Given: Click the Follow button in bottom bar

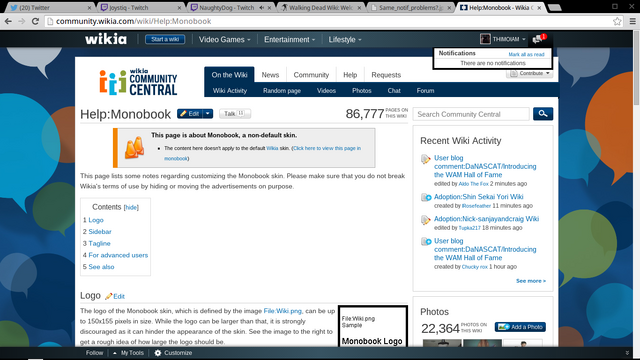Looking at the screenshot, I should point(94,353).
